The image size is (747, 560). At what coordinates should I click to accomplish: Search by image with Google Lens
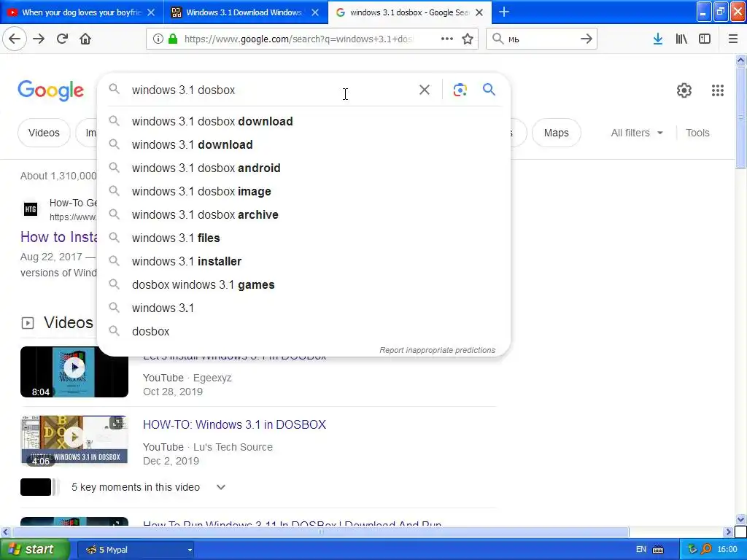point(460,90)
